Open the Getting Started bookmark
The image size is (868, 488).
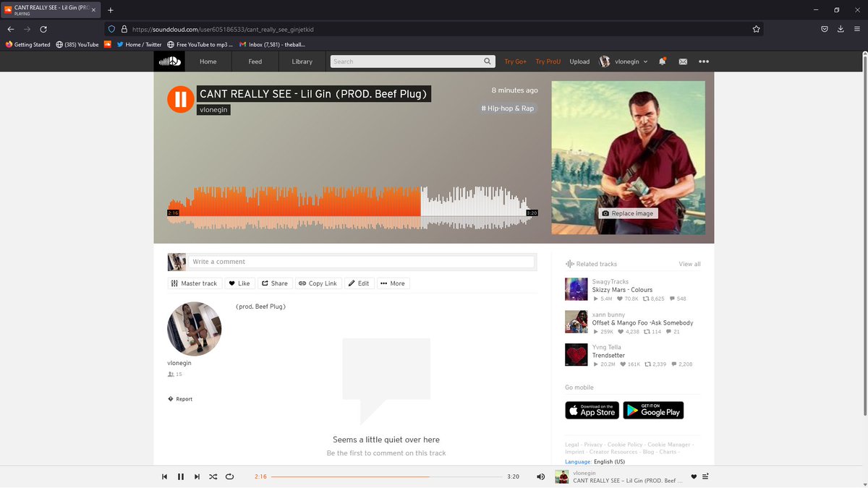(x=27, y=44)
